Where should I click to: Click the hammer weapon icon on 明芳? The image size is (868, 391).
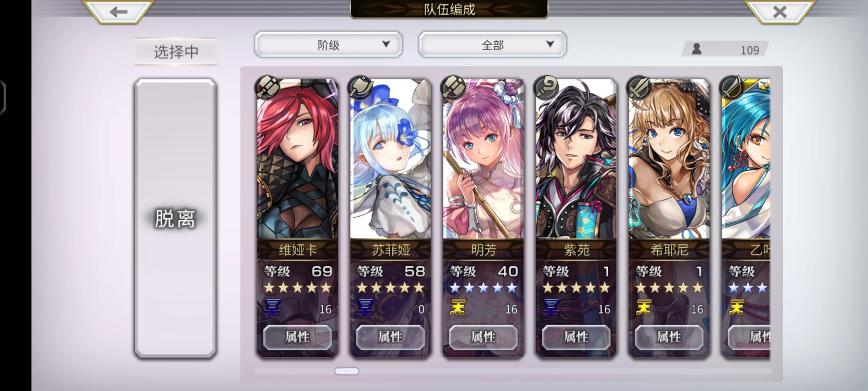click(x=453, y=87)
